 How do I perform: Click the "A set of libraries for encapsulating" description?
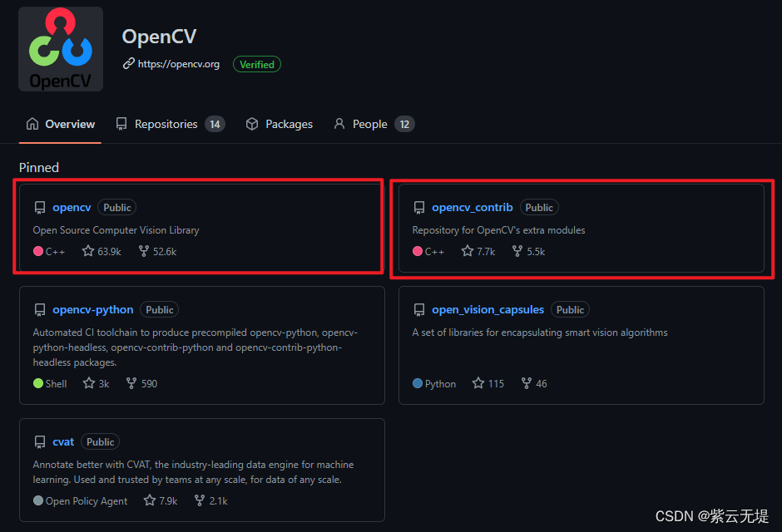tap(540, 332)
